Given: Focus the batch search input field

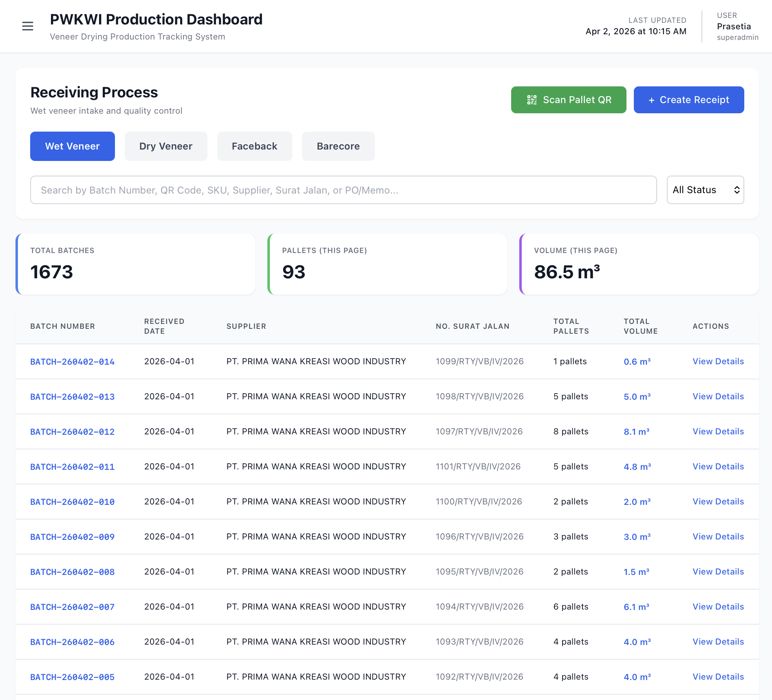Looking at the screenshot, I should click(343, 190).
